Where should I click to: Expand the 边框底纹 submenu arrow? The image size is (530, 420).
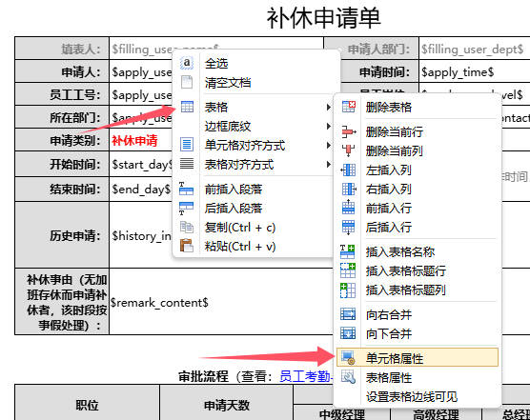click(x=329, y=127)
